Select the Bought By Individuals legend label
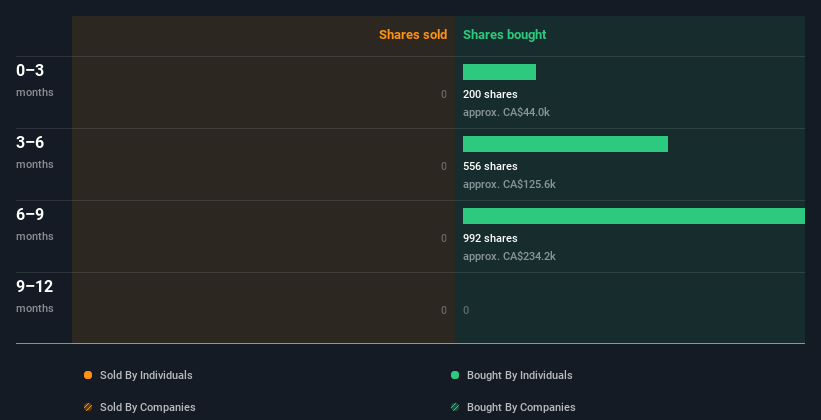Screen dimensions: 821x420 [519, 375]
